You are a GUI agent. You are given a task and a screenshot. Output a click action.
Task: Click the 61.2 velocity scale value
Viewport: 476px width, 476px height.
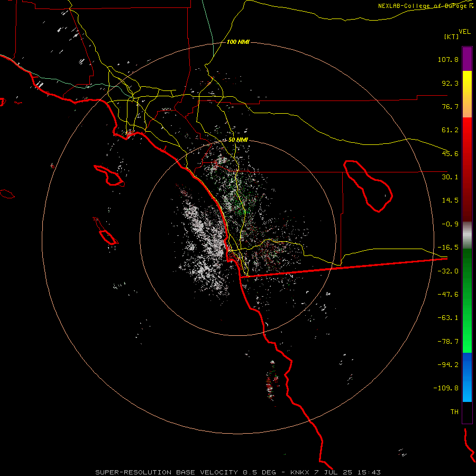click(x=450, y=130)
